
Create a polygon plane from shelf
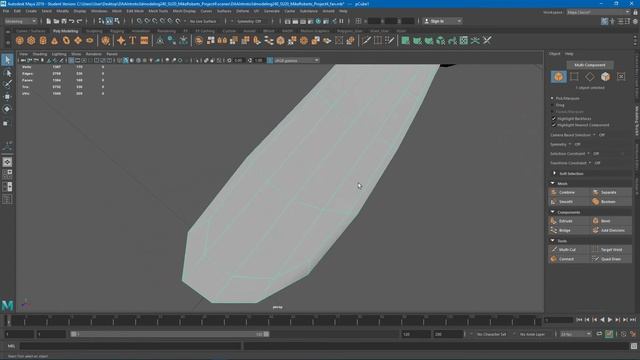[x=78, y=40]
